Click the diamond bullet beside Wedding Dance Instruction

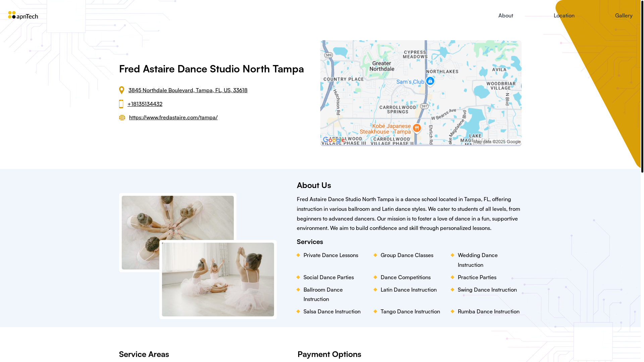pos(452,255)
